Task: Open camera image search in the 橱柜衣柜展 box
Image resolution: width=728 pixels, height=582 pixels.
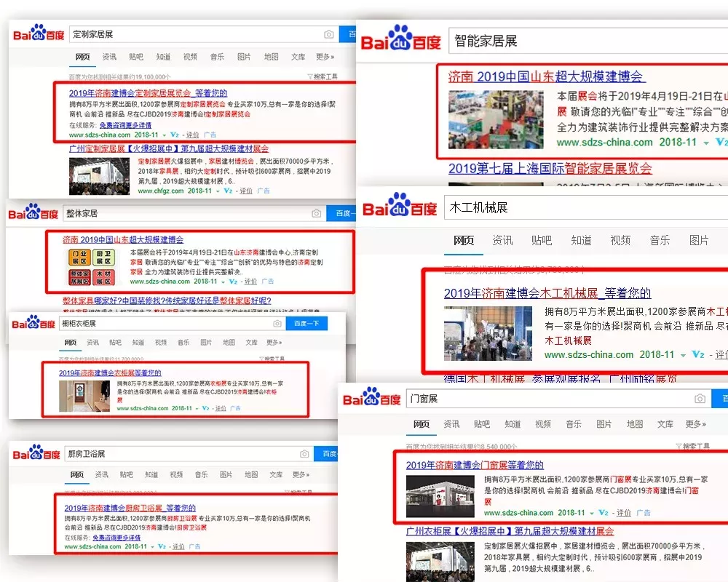Action: point(277,324)
